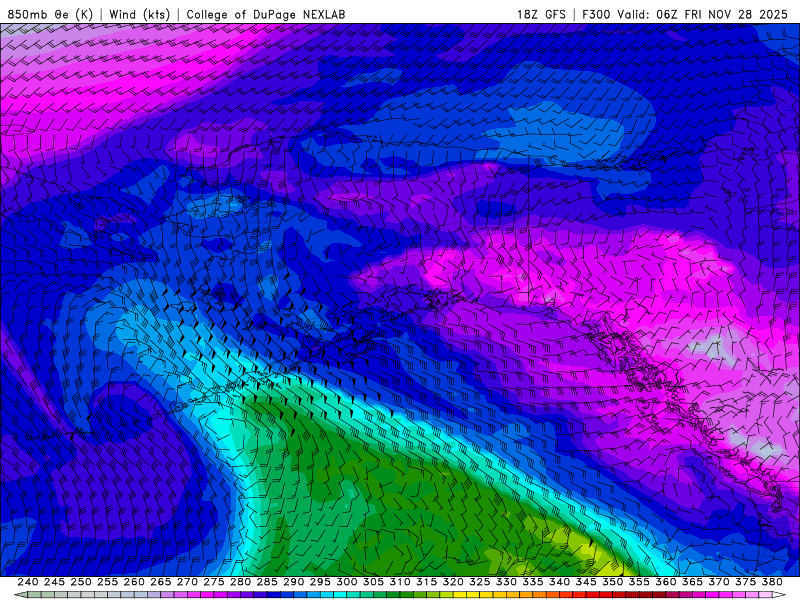This screenshot has height=600, width=800.
Task: Click the 280 value on the color scale
Action: [x=240, y=582]
